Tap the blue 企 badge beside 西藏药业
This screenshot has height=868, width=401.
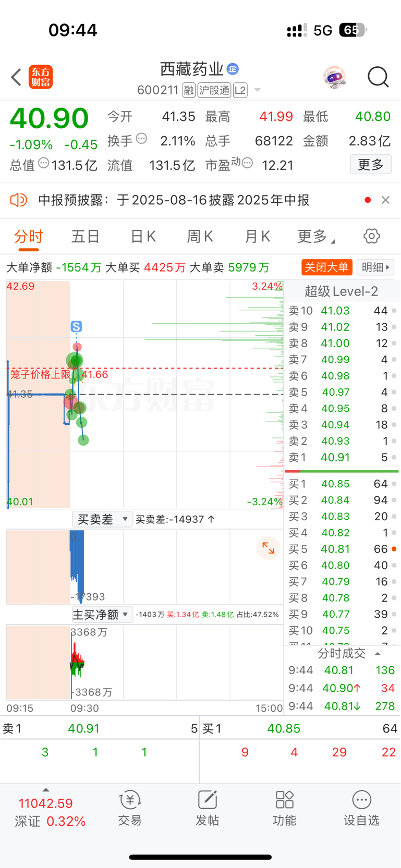point(233,69)
